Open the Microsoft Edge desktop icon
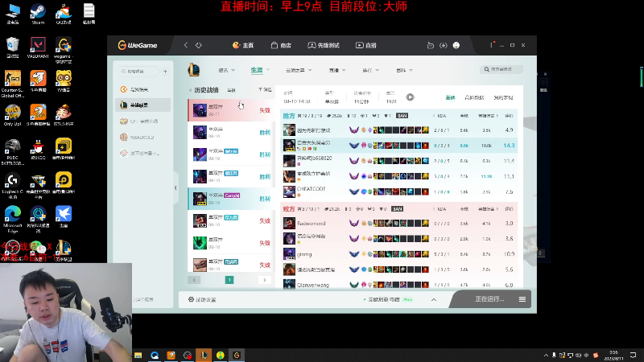The width and height of the screenshot is (644, 362). [13, 219]
